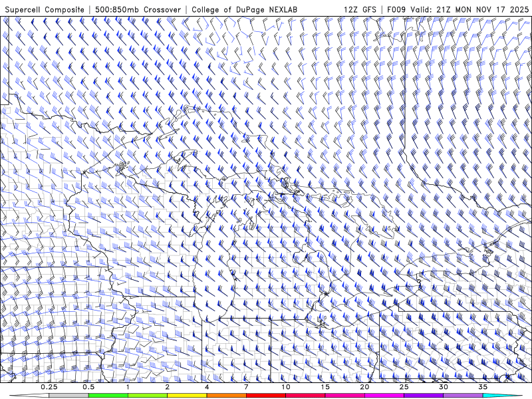Click the Supercell Composite title text

45,10
